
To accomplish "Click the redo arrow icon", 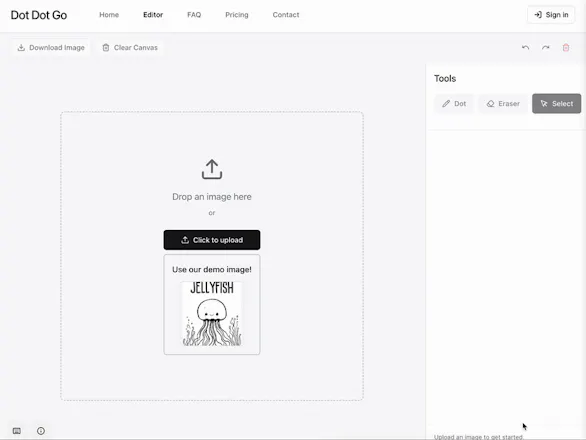I will pos(546,47).
